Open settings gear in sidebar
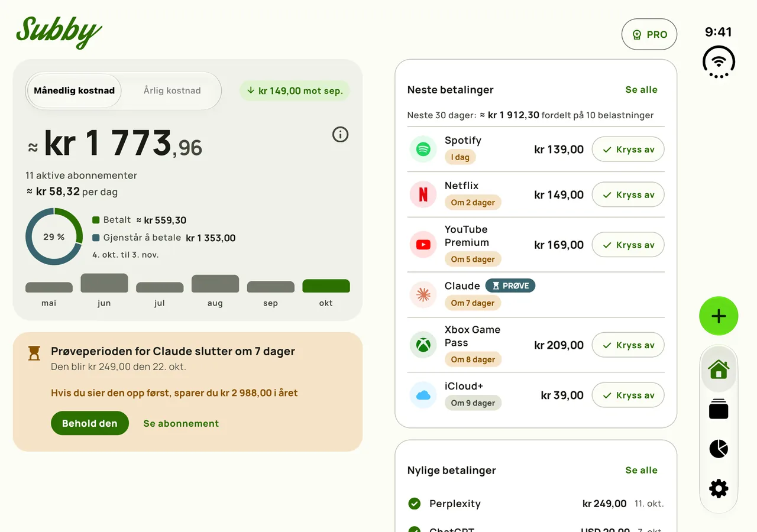 (719, 489)
